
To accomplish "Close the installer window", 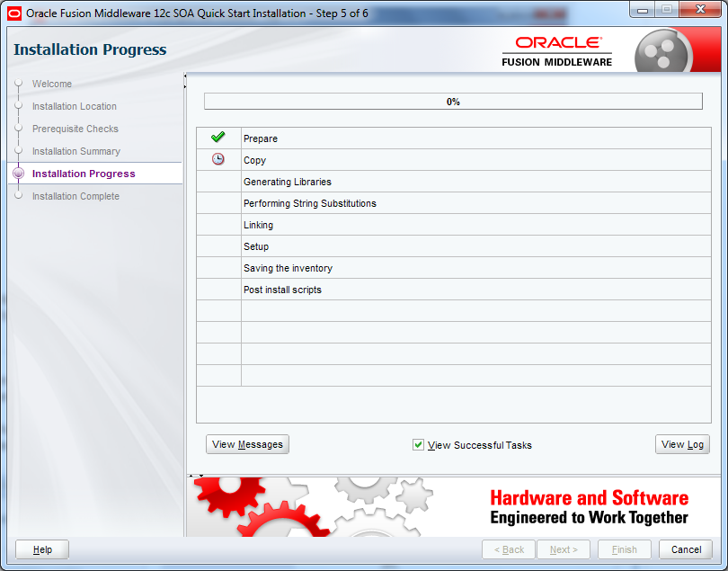I will 700,10.
